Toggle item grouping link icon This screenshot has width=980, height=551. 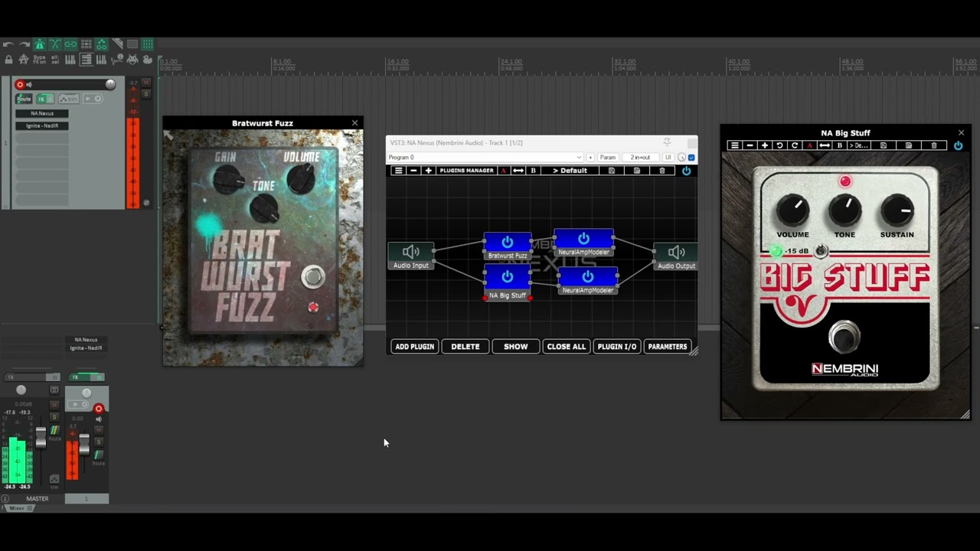click(70, 44)
